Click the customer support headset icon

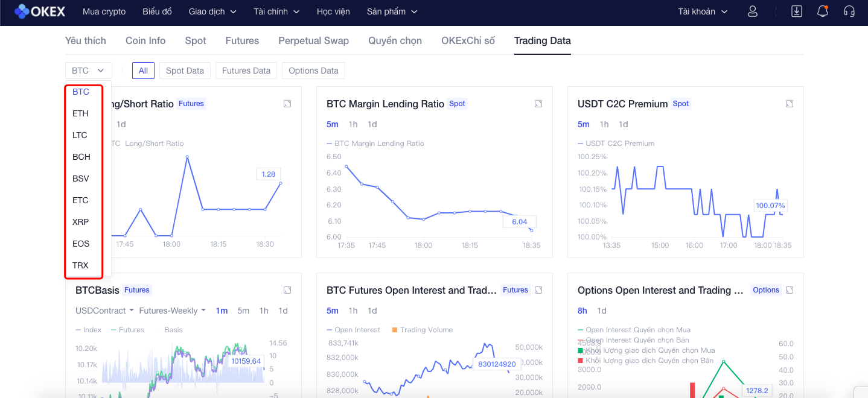[849, 11]
